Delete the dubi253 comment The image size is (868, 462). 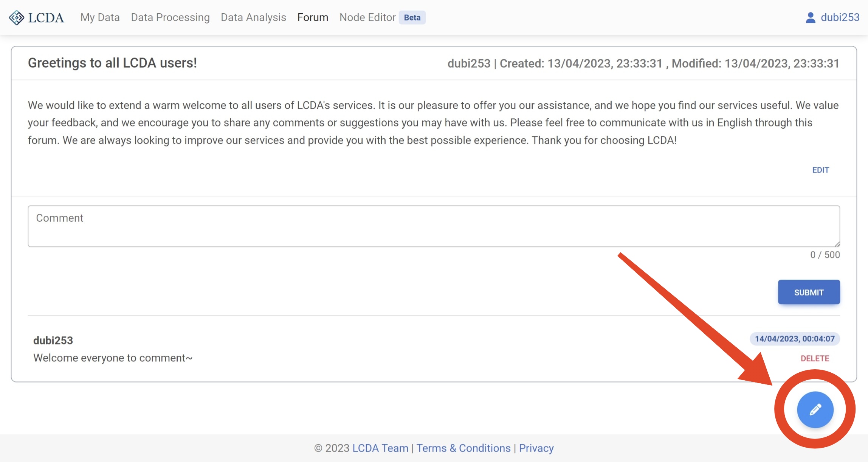coord(815,358)
